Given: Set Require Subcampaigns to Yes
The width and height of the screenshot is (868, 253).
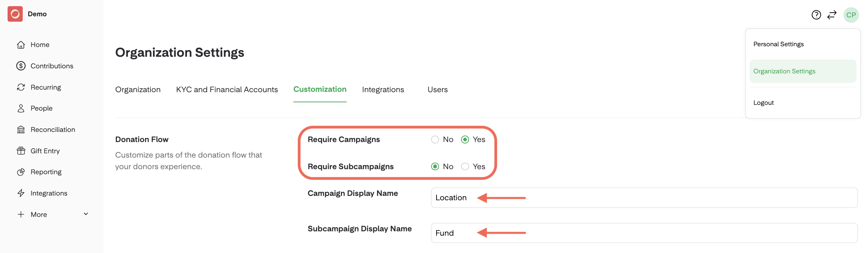Looking at the screenshot, I should tap(465, 167).
